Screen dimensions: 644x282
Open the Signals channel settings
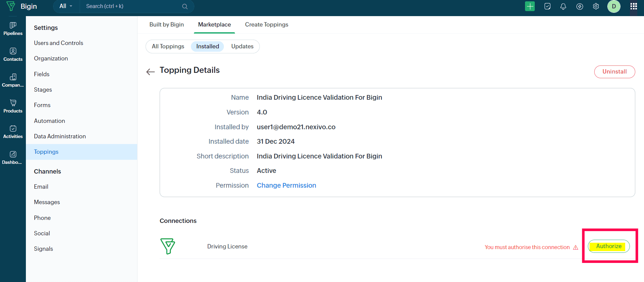43,249
